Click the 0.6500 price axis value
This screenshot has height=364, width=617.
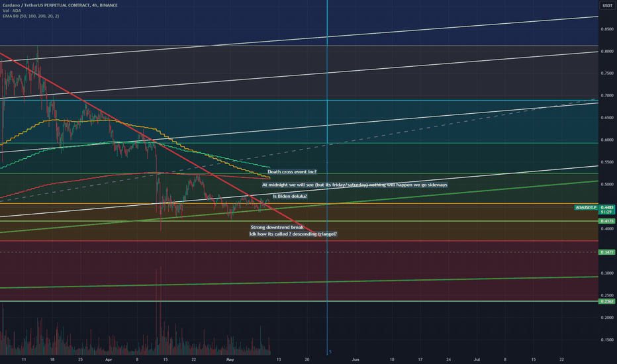click(607, 118)
